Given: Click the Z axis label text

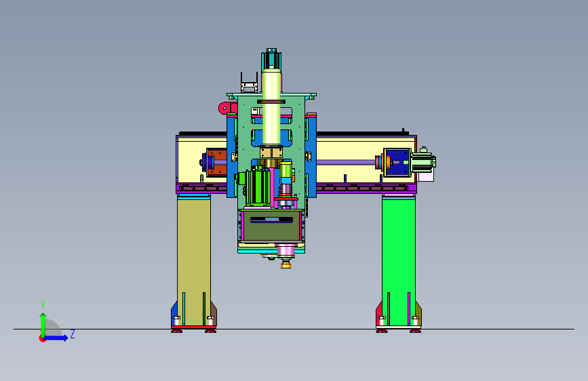Looking at the screenshot, I should click(x=73, y=334).
